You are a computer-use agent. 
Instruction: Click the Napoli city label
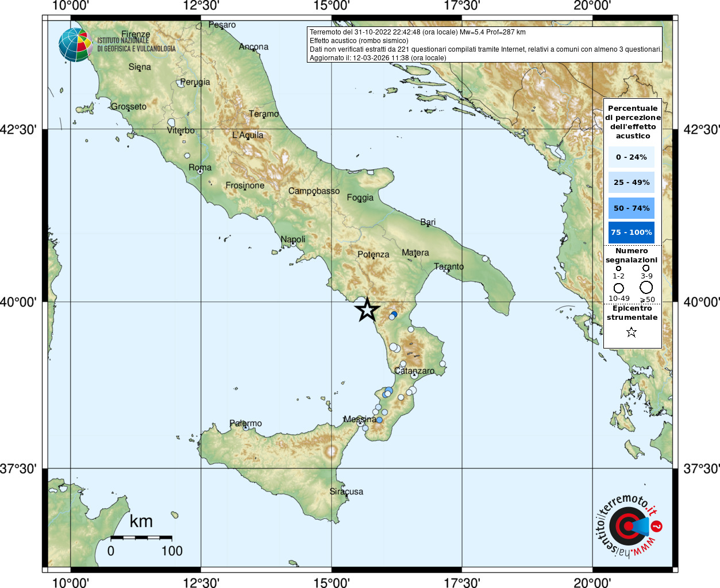click(x=293, y=239)
